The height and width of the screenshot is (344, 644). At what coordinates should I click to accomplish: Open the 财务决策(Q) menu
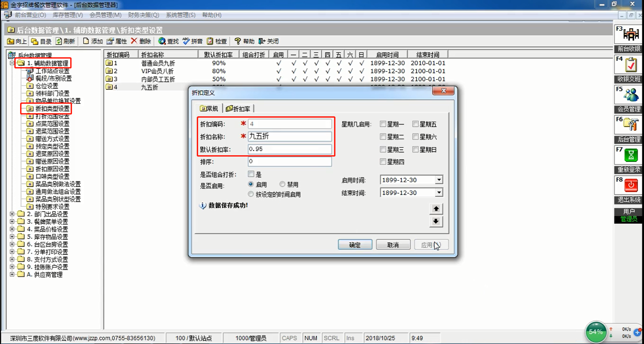(x=144, y=15)
